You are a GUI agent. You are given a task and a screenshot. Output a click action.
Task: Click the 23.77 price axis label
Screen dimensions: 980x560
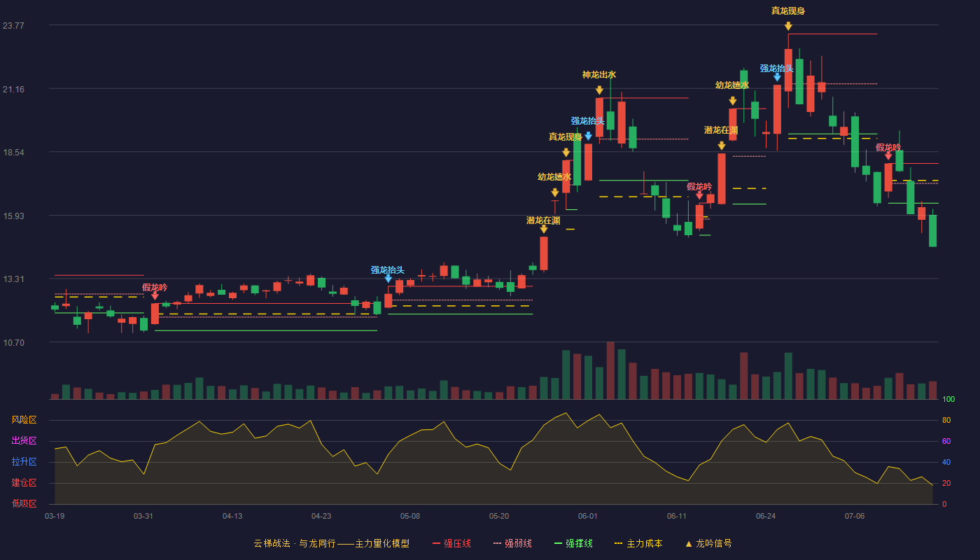(x=13, y=26)
